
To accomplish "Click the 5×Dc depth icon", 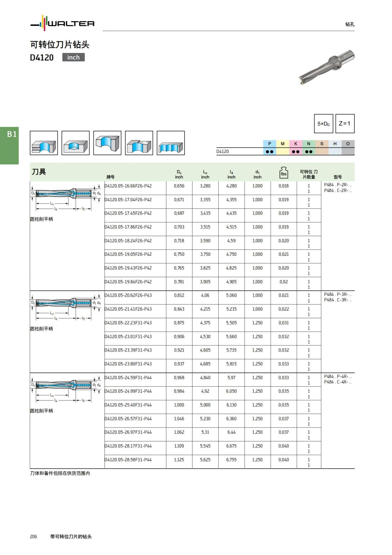I will point(323,124).
